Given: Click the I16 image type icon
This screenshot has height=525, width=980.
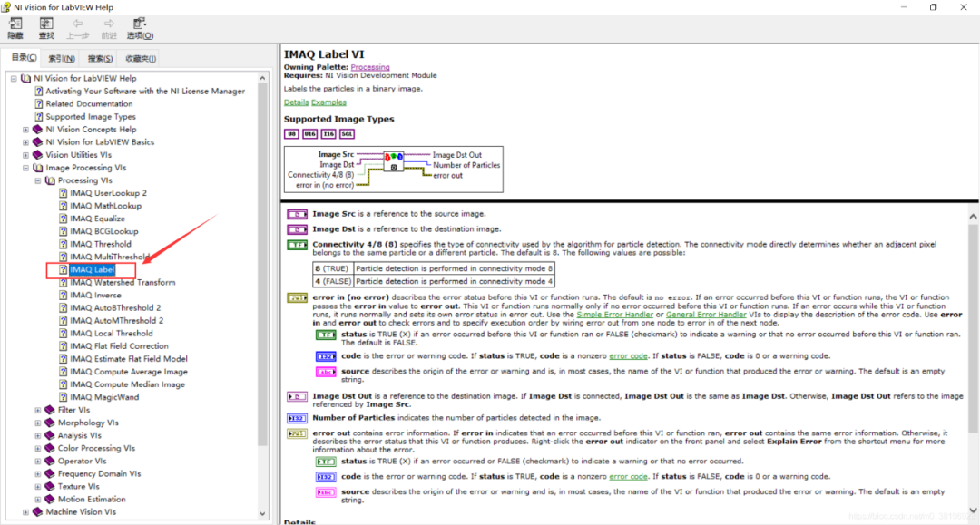Looking at the screenshot, I should click(x=328, y=134).
